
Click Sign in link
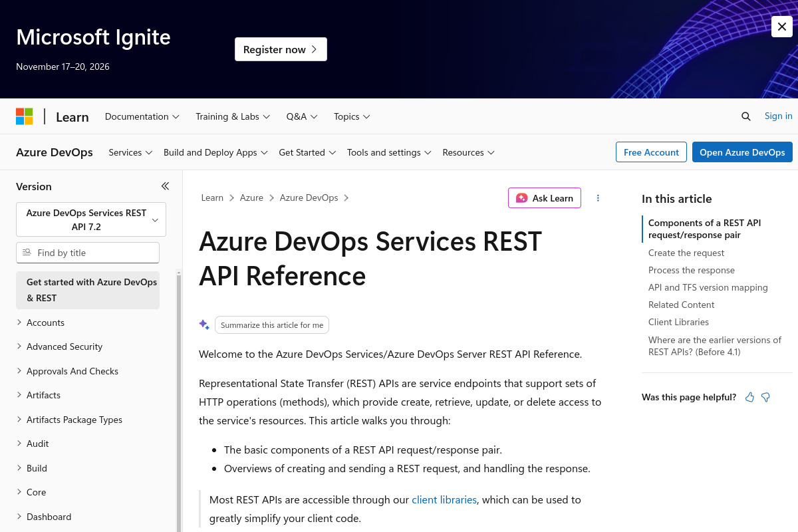coord(778,116)
